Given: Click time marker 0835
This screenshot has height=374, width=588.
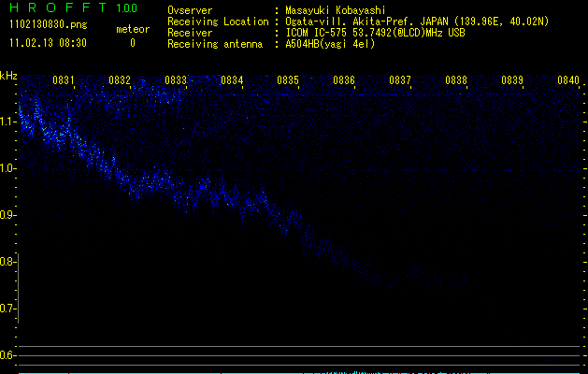Looking at the screenshot, I should [x=288, y=80].
